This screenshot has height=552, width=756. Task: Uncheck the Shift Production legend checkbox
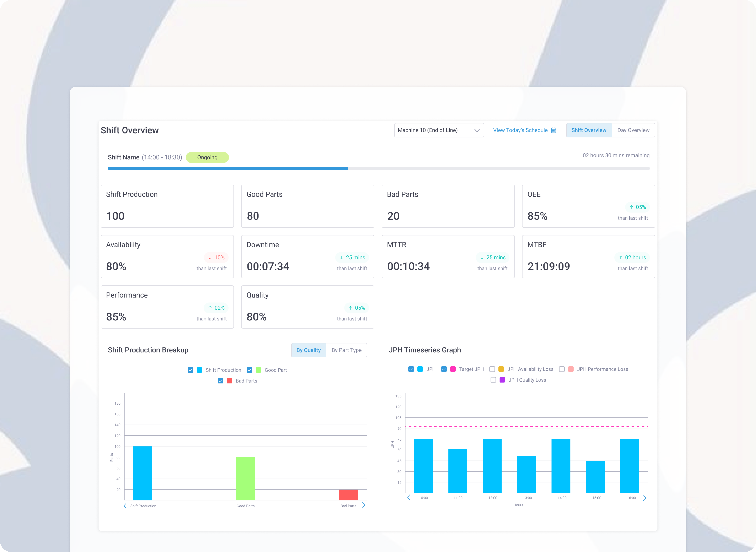191,370
